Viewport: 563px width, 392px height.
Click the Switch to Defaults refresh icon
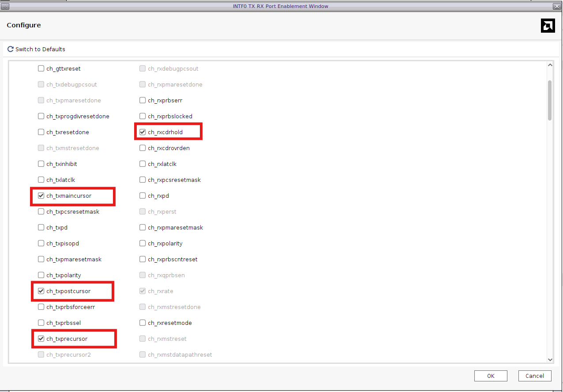pyautogui.click(x=11, y=49)
